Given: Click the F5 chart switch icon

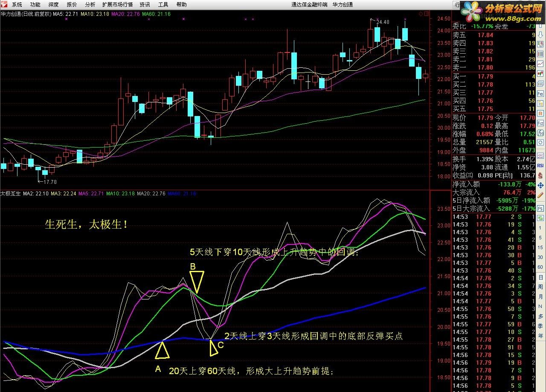Looking at the screenshot, I should [540, 209].
